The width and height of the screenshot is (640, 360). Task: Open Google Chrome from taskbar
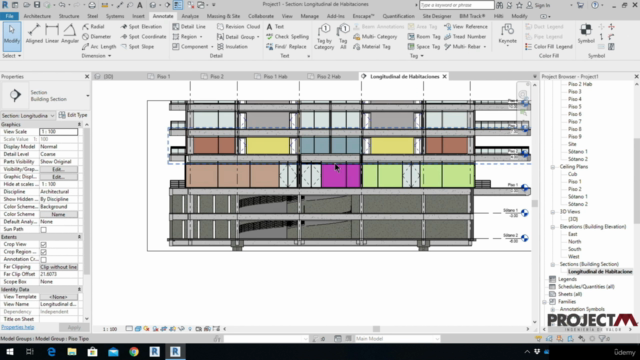pos(134,352)
